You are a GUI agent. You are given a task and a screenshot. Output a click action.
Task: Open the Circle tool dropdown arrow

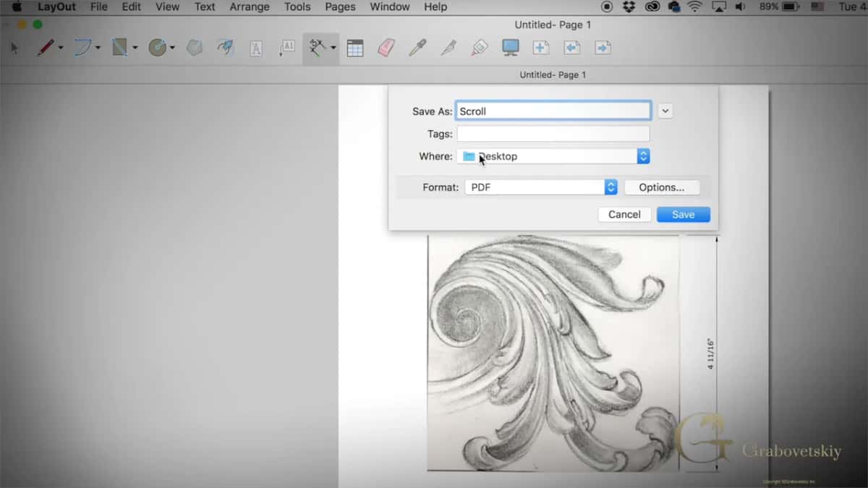tap(172, 48)
